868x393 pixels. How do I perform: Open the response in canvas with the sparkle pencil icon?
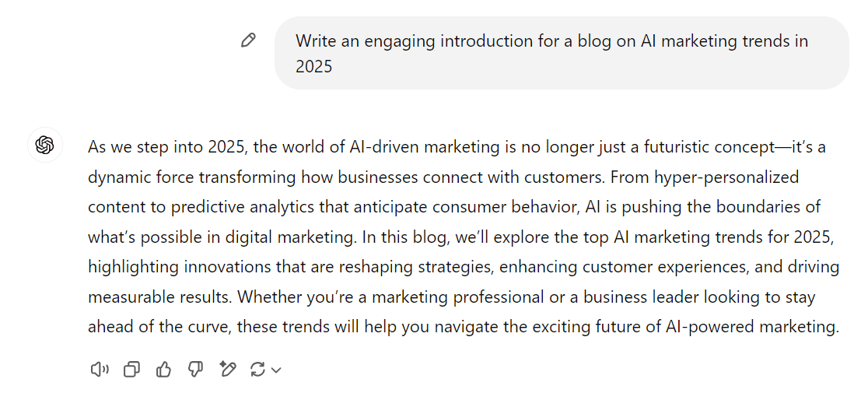(x=228, y=369)
